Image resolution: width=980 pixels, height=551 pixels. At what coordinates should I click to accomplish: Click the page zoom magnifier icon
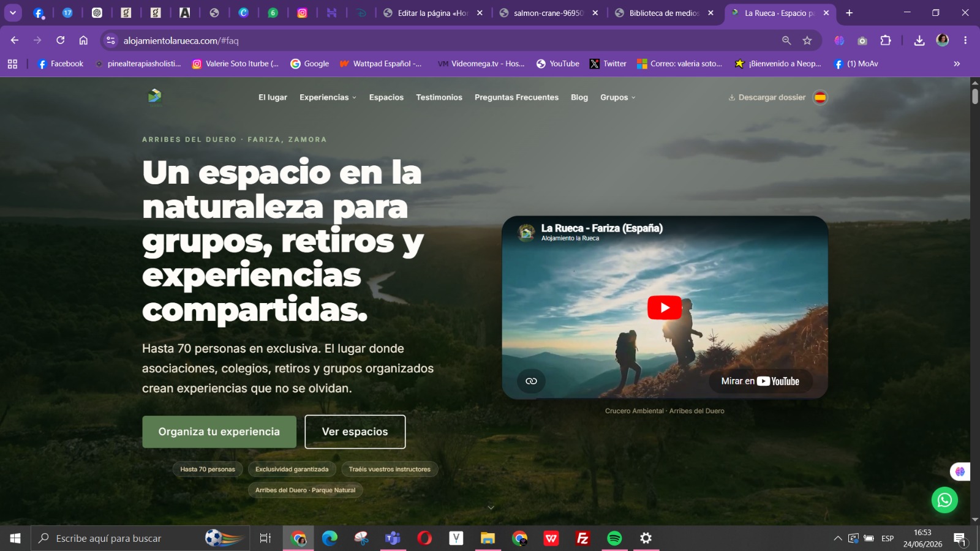point(786,40)
